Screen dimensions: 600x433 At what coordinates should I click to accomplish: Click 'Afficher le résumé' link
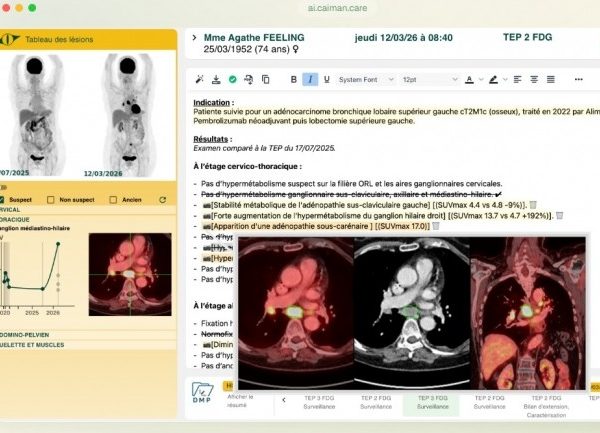[x=240, y=400]
